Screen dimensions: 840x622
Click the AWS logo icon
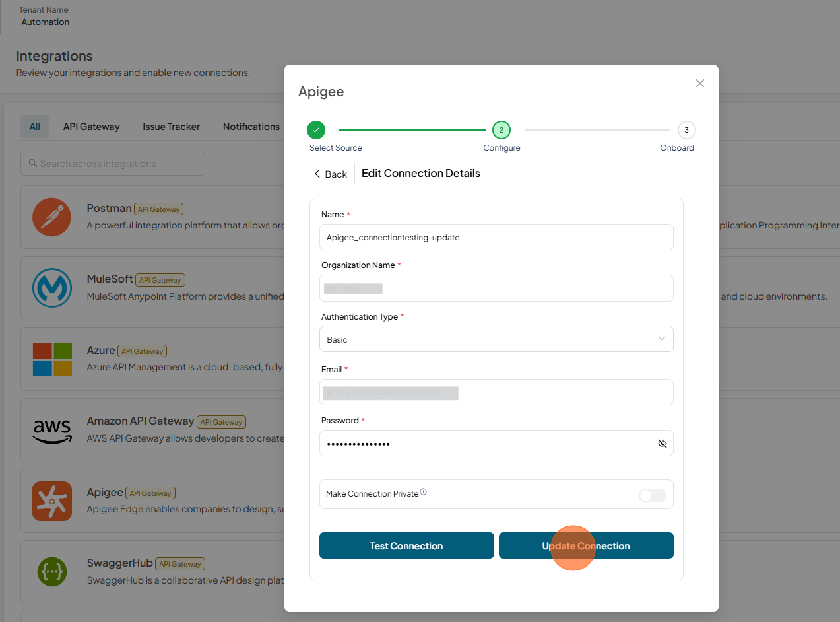[52, 431]
